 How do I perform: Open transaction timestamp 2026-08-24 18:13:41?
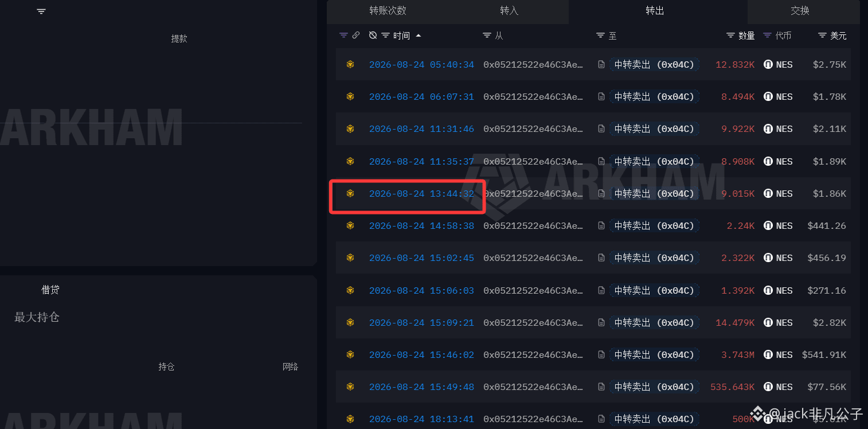coord(421,419)
